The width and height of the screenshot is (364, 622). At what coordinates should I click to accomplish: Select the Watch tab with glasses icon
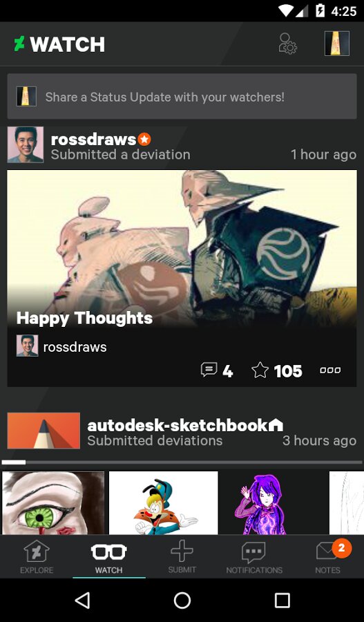[109, 557]
